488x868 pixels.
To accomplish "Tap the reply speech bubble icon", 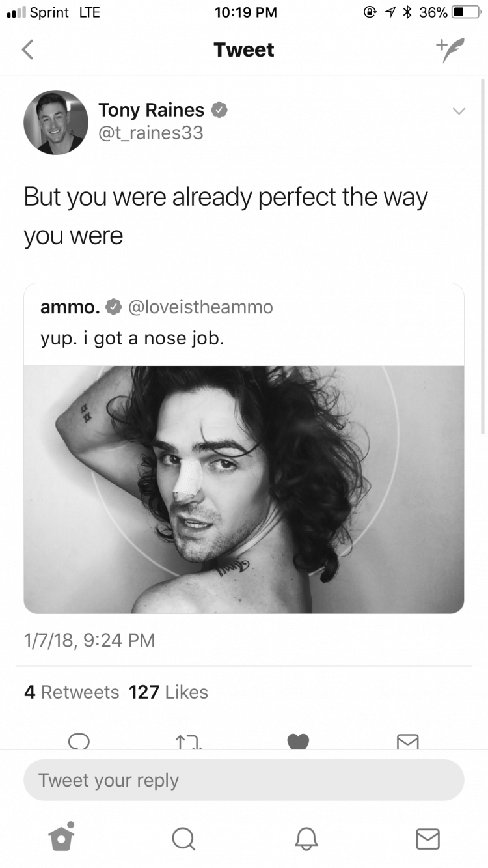I will [x=79, y=742].
